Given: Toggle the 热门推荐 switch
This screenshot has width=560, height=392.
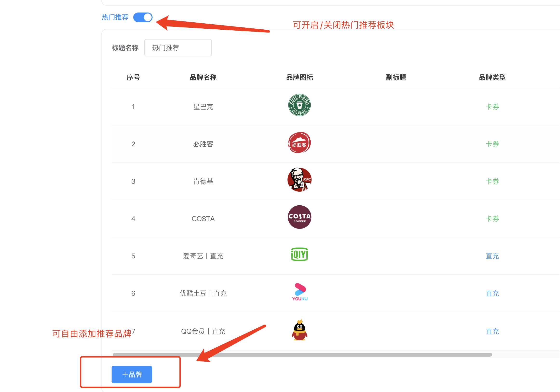Looking at the screenshot, I should click(143, 17).
